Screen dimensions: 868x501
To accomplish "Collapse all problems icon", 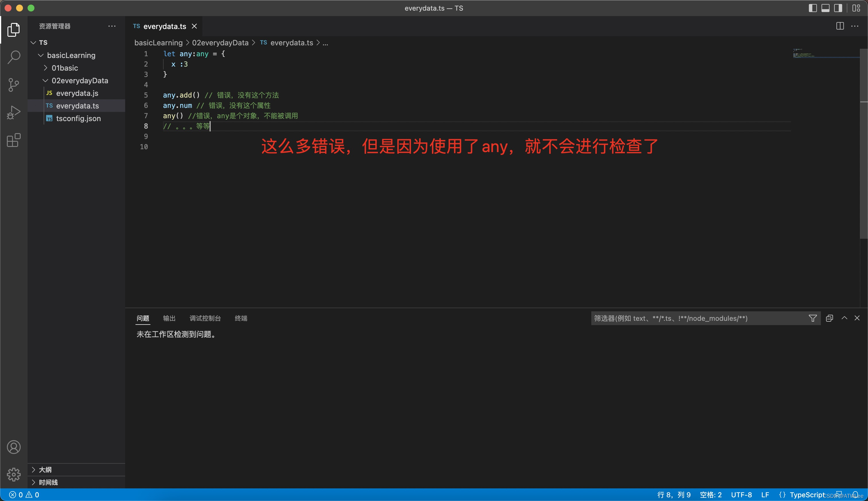I will point(830,318).
